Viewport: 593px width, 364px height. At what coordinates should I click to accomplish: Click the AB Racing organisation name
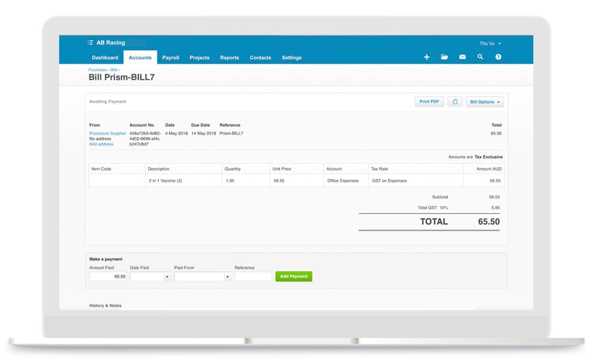[111, 43]
